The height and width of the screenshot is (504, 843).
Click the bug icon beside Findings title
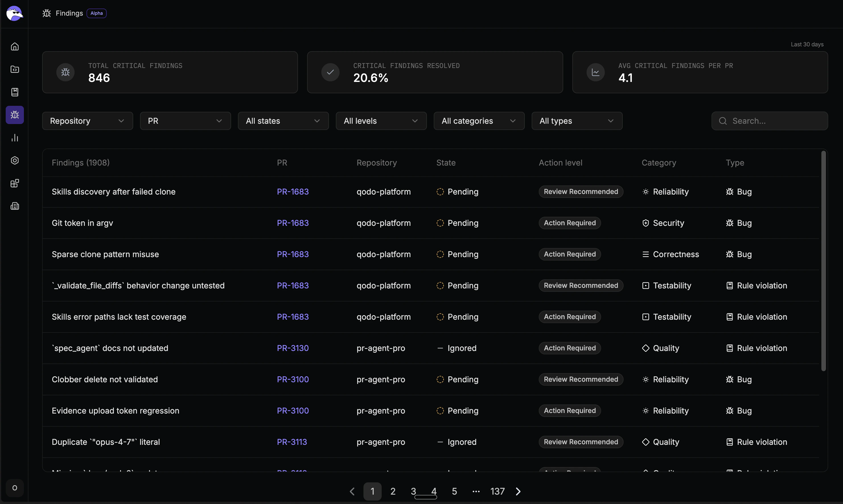click(x=47, y=13)
